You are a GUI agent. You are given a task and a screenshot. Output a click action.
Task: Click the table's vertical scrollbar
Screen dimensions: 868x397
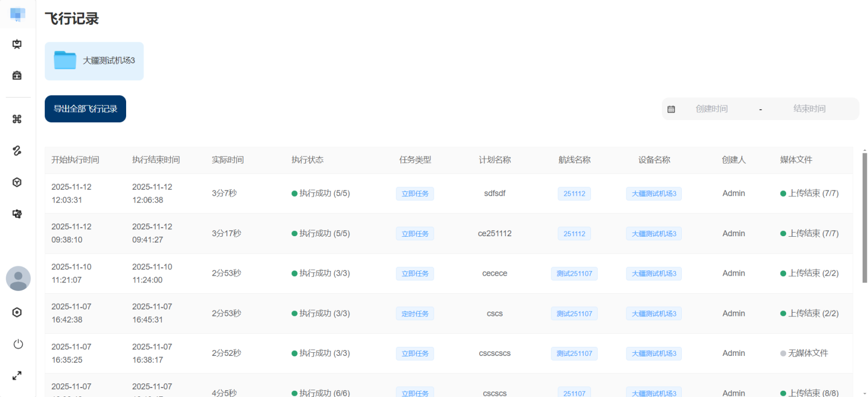pos(864,217)
